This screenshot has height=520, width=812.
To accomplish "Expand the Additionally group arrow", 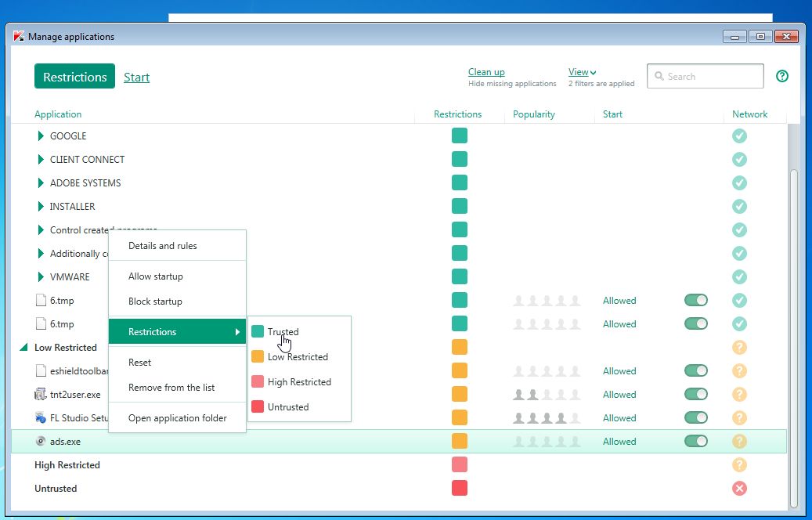I will [41, 253].
